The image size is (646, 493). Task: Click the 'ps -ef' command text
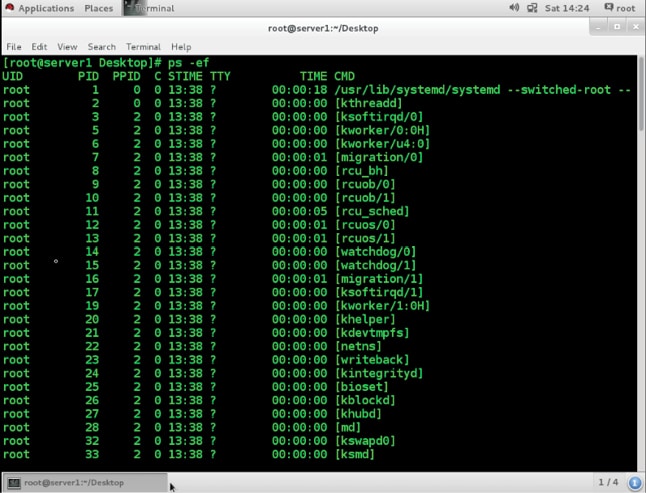coord(188,63)
